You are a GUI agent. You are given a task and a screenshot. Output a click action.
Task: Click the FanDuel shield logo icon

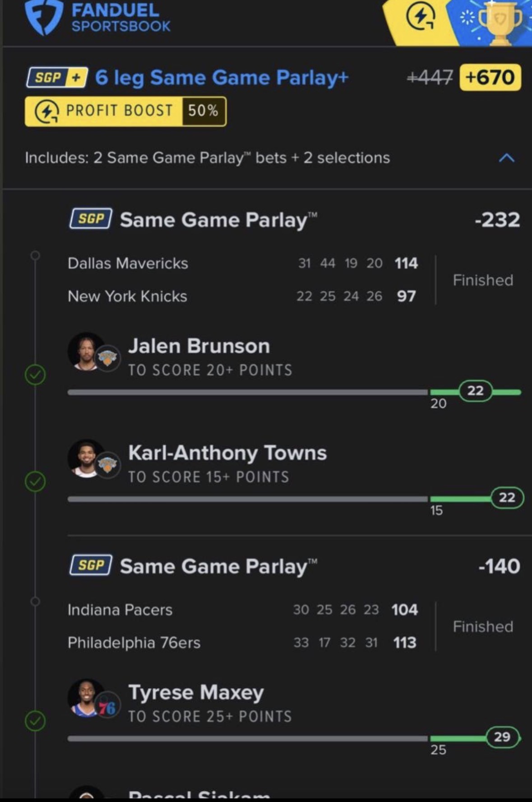(44, 17)
